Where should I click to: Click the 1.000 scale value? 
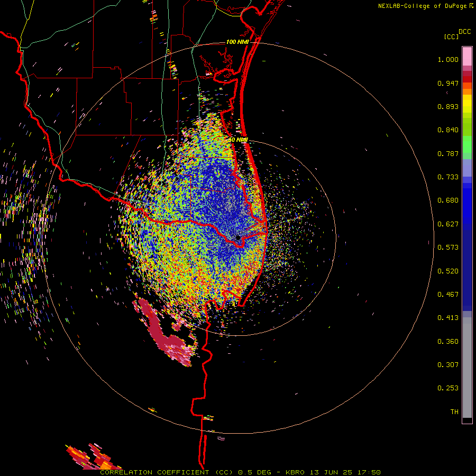[448, 59]
